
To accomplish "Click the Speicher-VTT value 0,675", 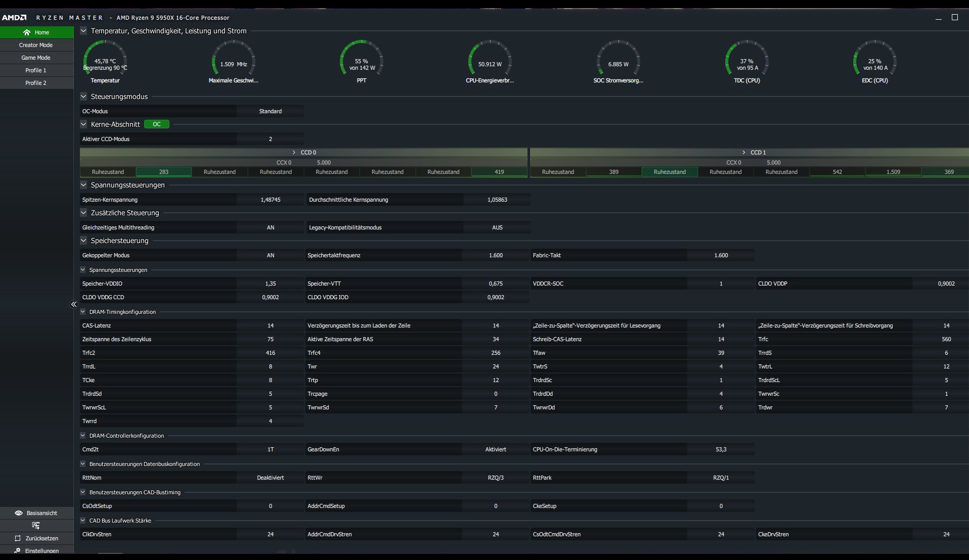I will click(496, 284).
